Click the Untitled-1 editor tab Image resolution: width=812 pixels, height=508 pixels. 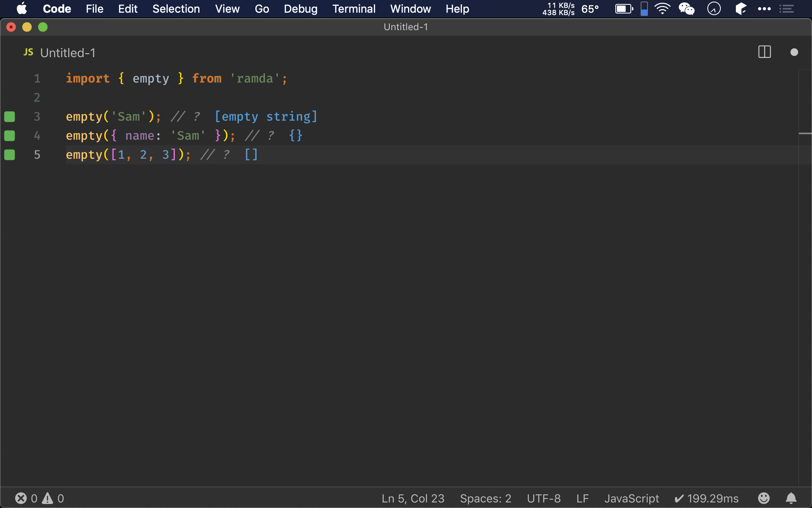pos(68,53)
